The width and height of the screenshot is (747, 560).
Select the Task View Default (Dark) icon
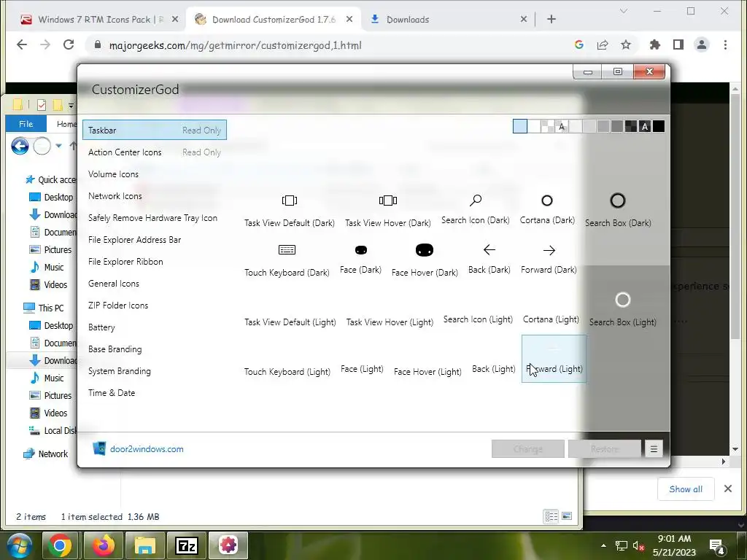289,201
